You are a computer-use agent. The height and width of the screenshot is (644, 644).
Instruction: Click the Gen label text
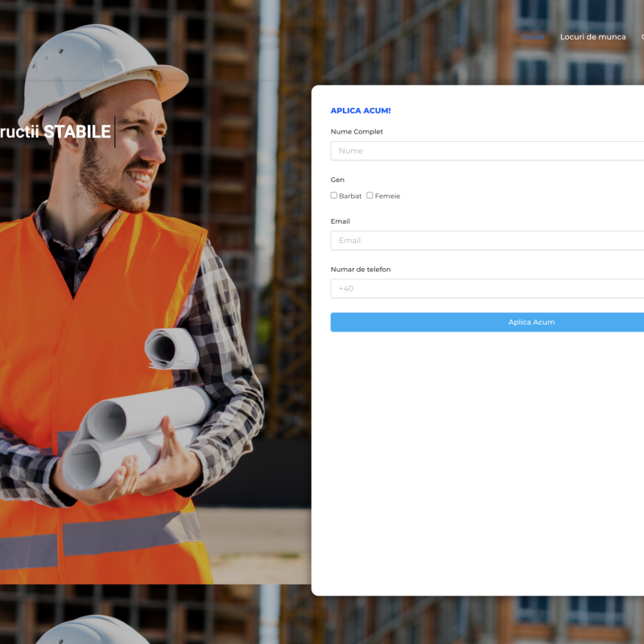337,180
